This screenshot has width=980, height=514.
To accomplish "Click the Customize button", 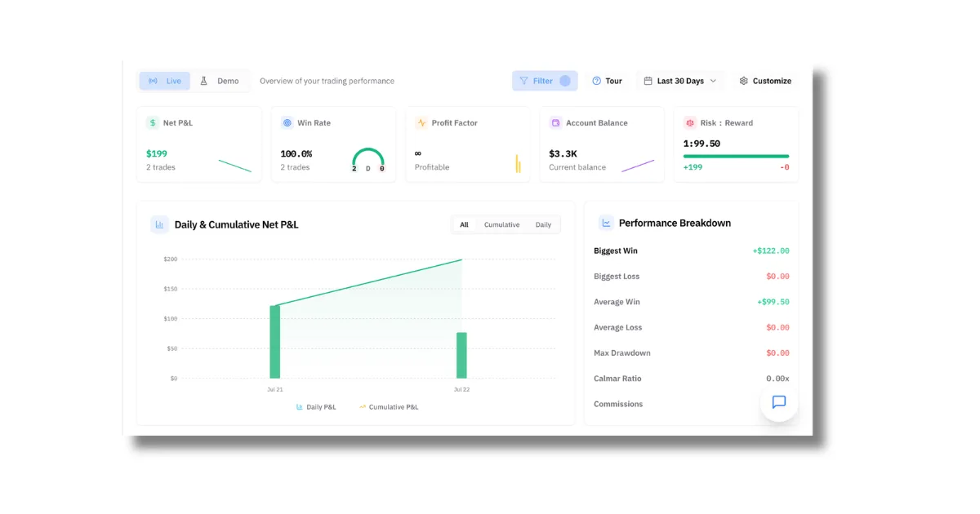I will [x=765, y=81].
